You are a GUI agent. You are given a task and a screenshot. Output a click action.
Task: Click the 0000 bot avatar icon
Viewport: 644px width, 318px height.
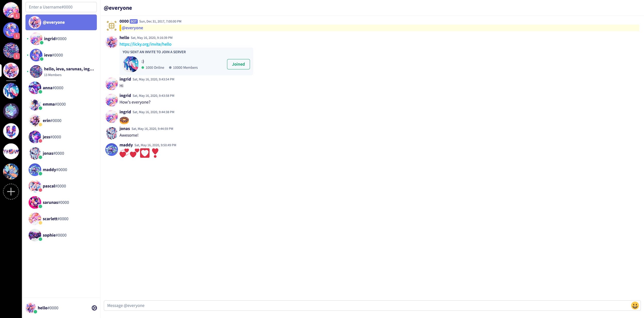[112, 26]
